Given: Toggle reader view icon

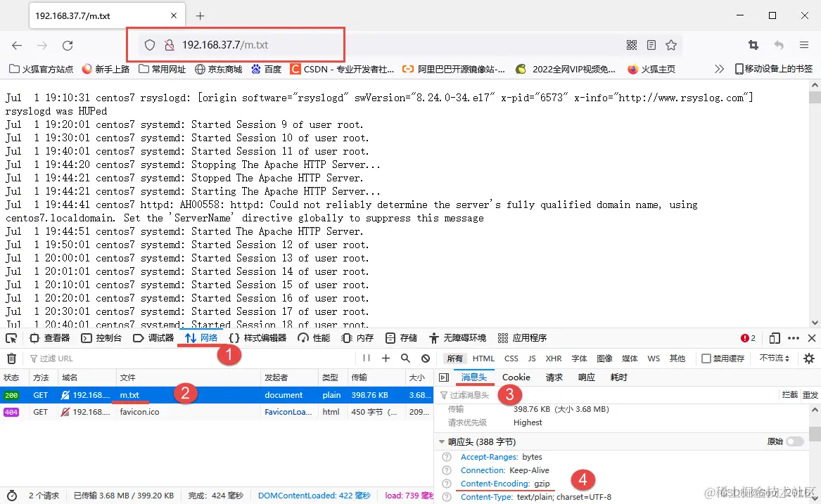Looking at the screenshot, I should click(x=651, y=45).
